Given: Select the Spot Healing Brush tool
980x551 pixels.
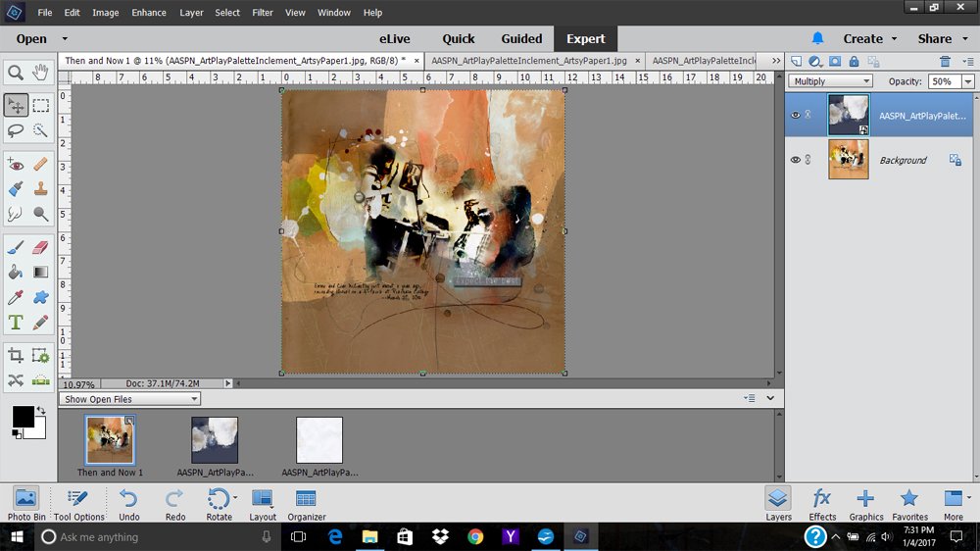Looking at the screenshot, I should pos(40,165).
